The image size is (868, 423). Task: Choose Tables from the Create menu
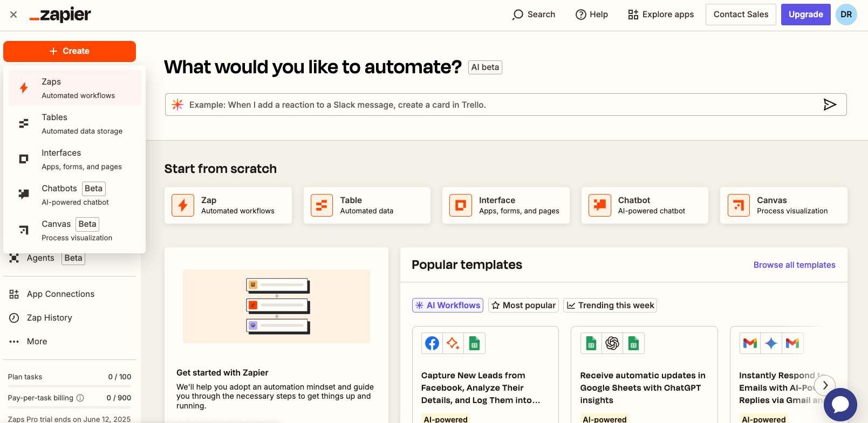pyautogui.click(x=75, y=123)
